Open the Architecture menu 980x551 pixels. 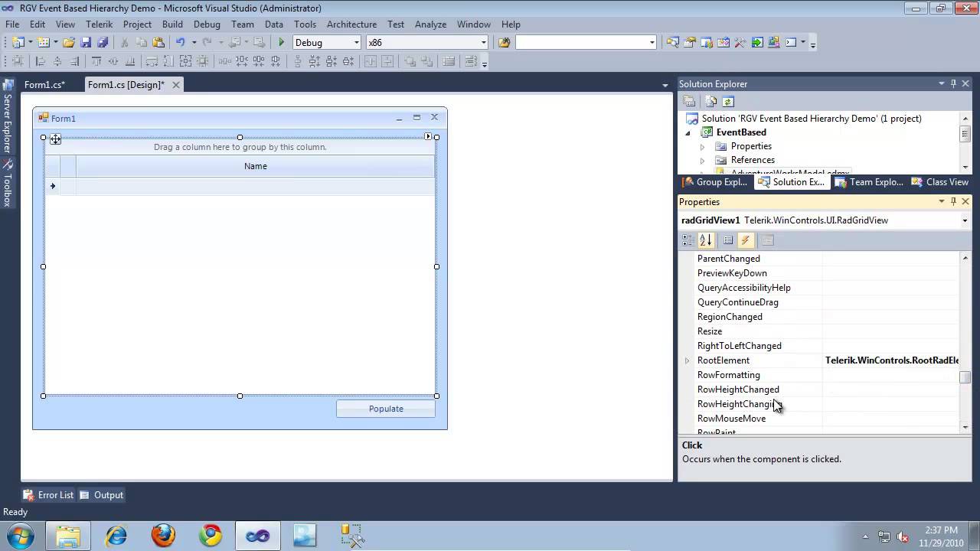point(351,24)
